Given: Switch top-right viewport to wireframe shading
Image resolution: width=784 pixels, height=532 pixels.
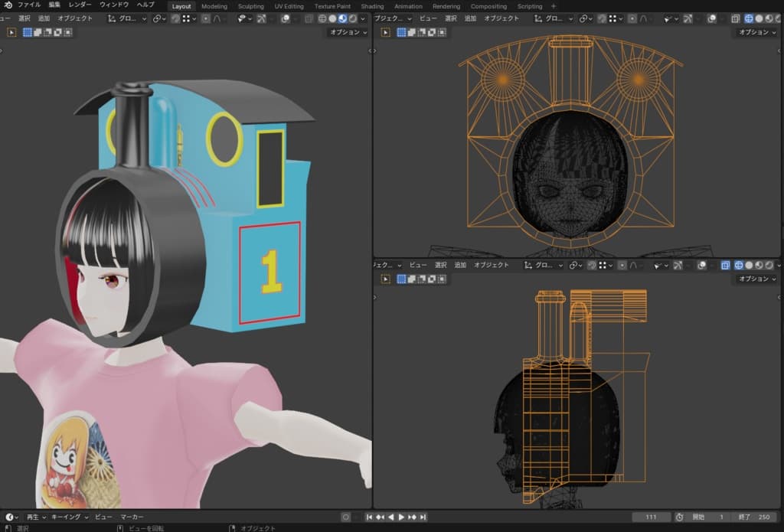Looking at the screenshot, I should tap(749, 19).
